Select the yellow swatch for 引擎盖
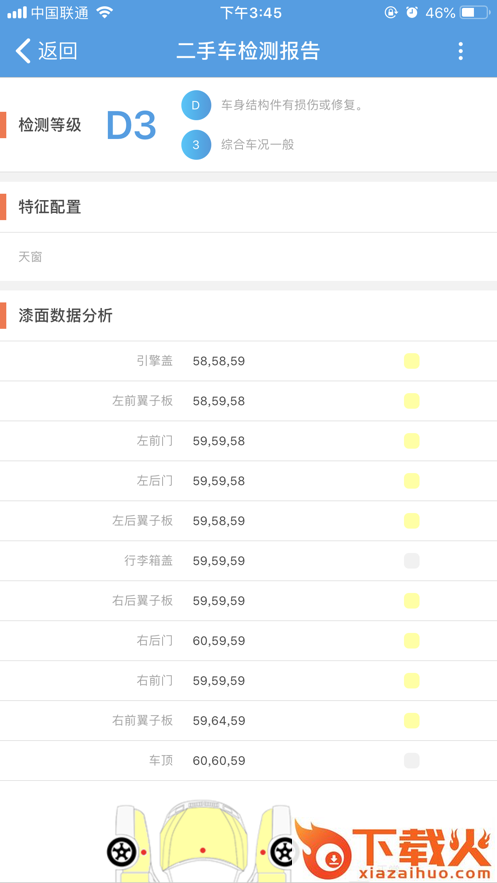Image resolution: width=497 pixels, height=883 pixels. tap(411, 361)
